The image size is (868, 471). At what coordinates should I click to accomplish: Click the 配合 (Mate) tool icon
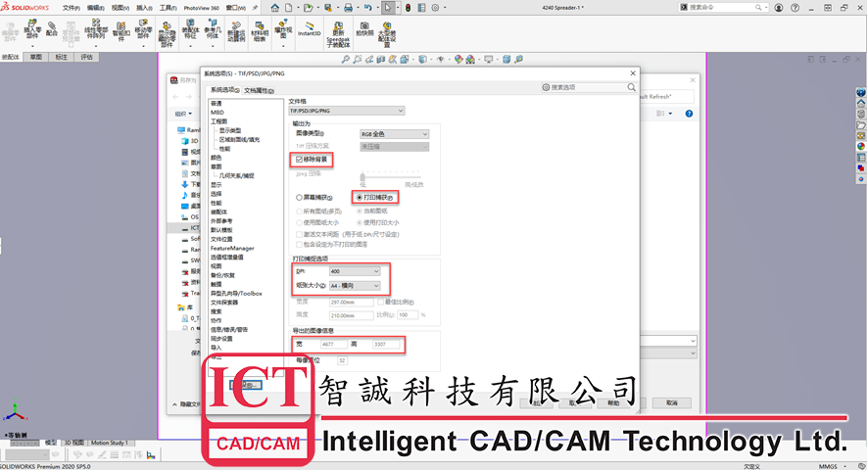pos(52,29)
